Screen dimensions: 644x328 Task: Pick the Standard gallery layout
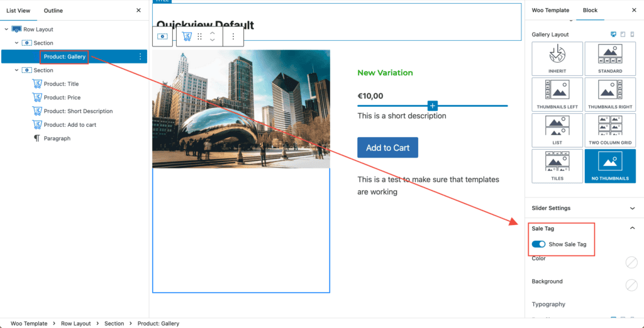[x=609, y=58]
